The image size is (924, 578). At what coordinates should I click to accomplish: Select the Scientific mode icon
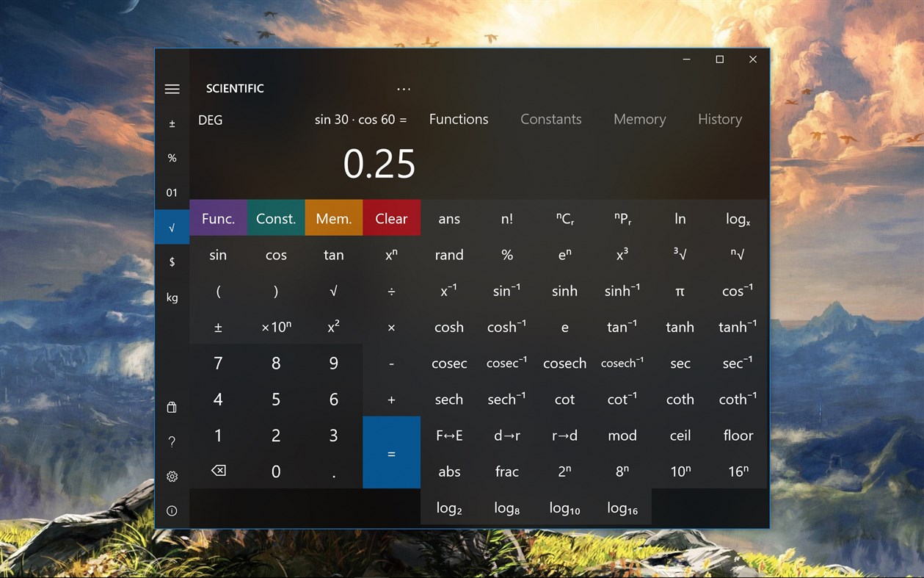[x=172, y=227]
